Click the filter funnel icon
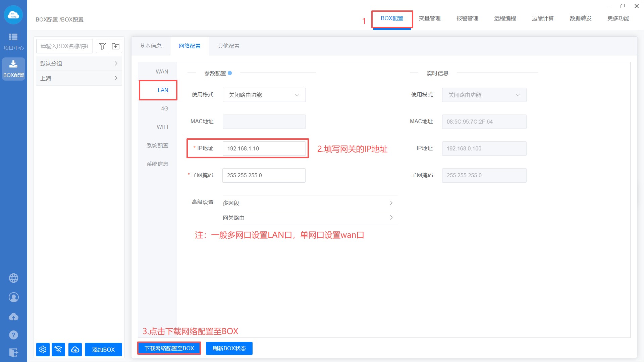Screen dimensions: 644x362 pos(103,46)
